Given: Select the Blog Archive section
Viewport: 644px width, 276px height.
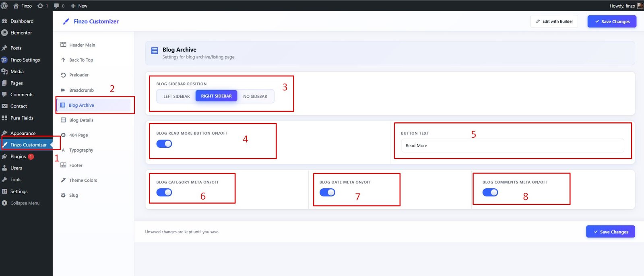Looking at the screenshot, I should tap(93, 105).
